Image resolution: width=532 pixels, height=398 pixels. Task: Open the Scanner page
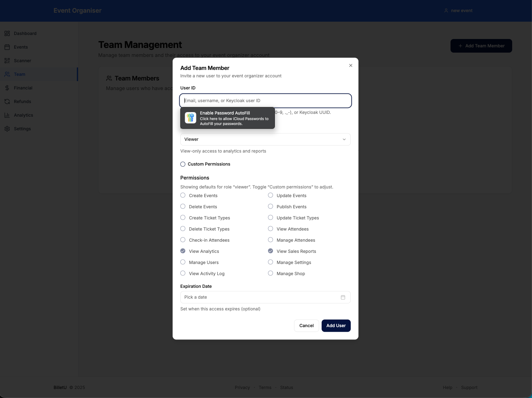[39, 61]
